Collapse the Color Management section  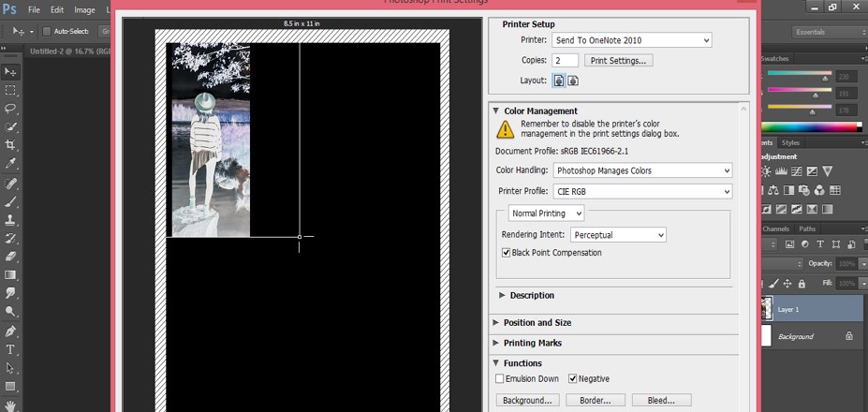click(496, 110)
